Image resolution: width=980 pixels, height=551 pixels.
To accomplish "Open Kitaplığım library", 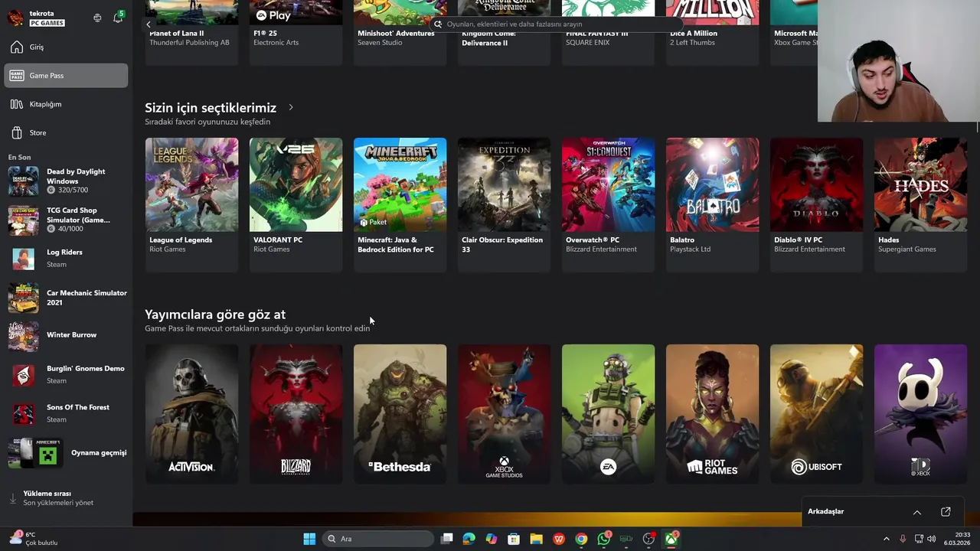I will coord(66,104).
